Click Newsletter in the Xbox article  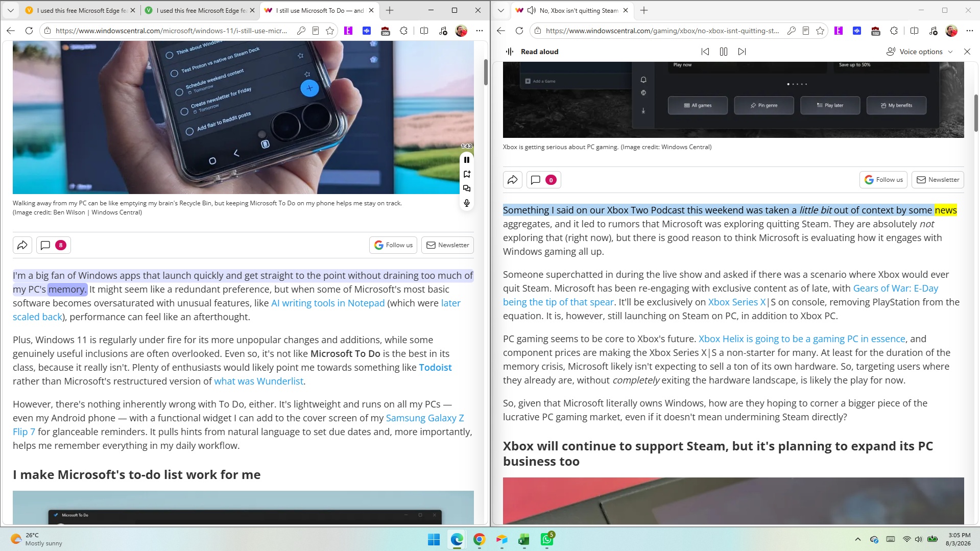(x=938, y=180)
